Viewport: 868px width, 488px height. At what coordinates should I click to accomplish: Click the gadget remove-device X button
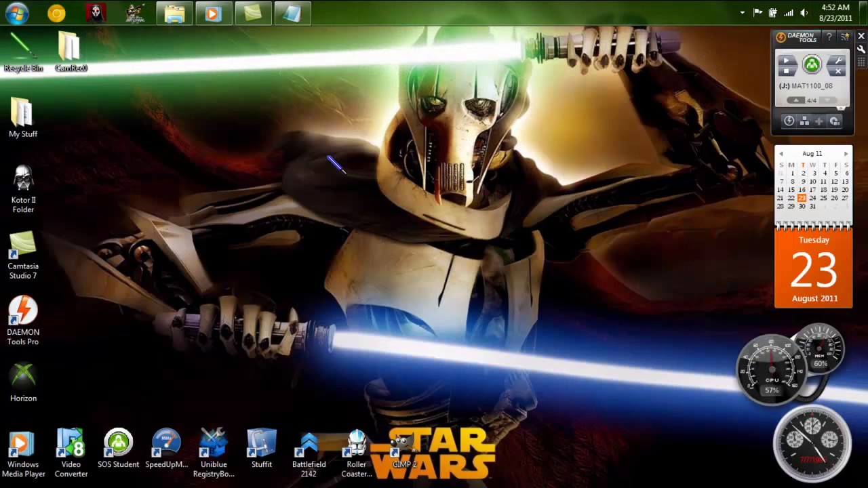click(837, 71)
